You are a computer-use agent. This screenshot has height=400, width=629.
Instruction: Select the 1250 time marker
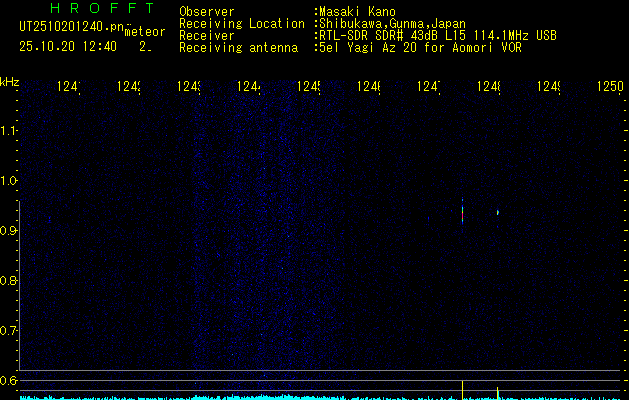point(610,86)
